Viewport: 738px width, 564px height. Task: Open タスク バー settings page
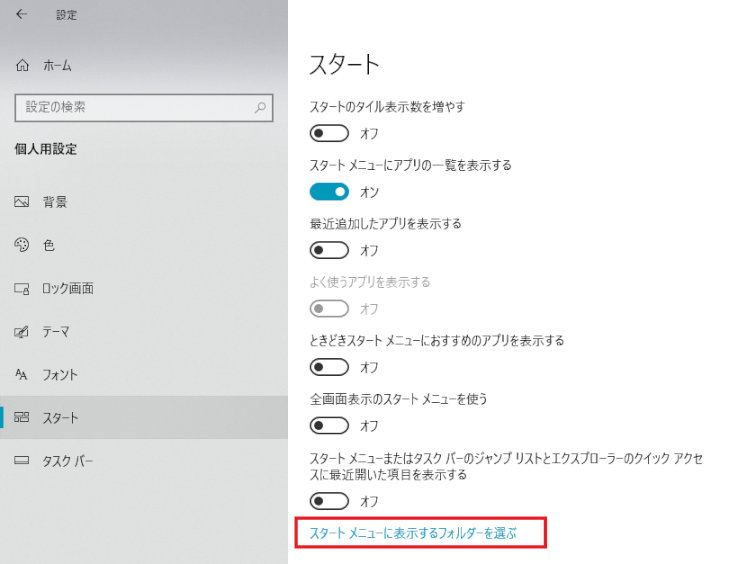(144, 460)
